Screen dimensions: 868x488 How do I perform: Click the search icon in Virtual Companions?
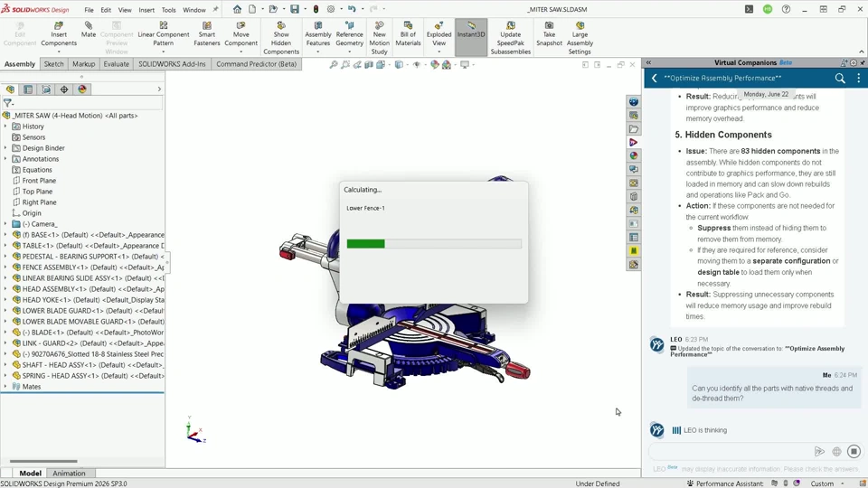[840, 79]
